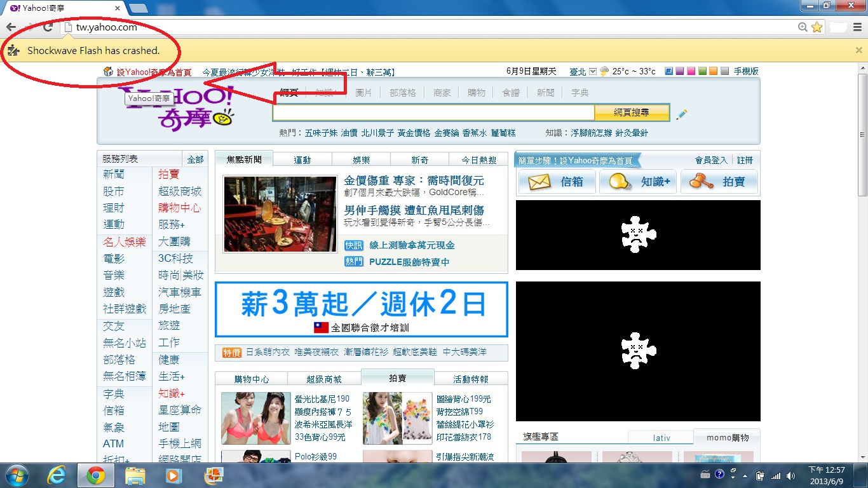
Task: Switch to the 今日熱搜 news tab
Action: pyautogui.click(x=479, y=160)
